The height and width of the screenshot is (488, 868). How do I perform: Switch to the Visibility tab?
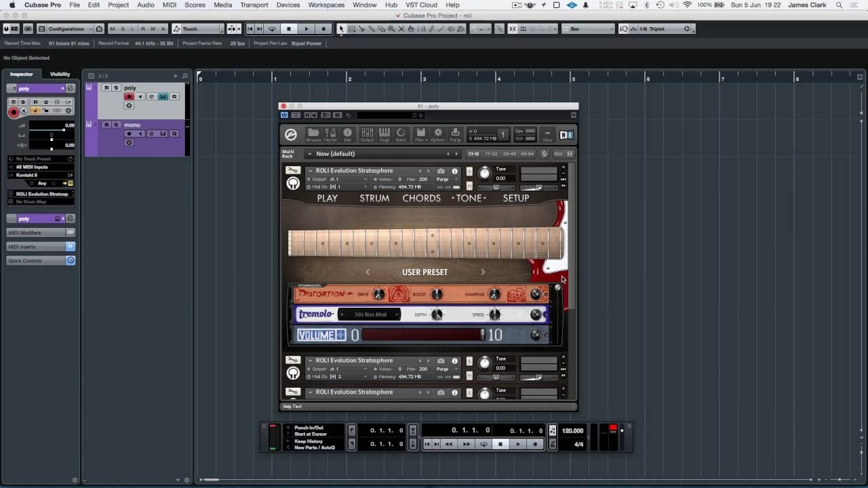(x=60, y=74)
